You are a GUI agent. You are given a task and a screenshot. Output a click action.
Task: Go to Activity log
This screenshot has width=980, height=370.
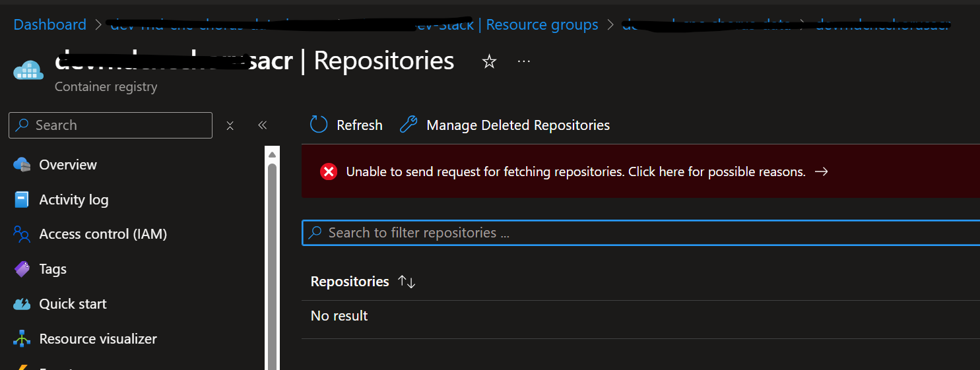(73, 200)
